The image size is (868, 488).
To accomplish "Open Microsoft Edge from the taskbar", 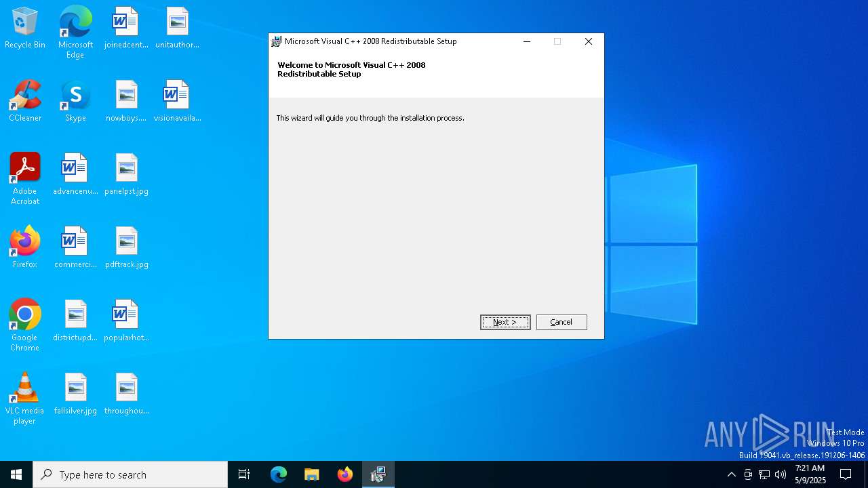I will pos(279,474).
